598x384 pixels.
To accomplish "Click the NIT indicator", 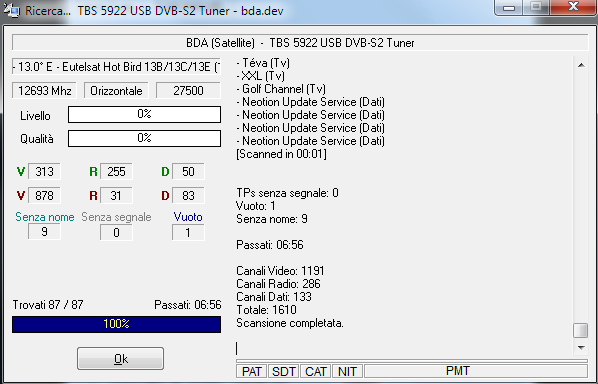I will pos(347,371).
